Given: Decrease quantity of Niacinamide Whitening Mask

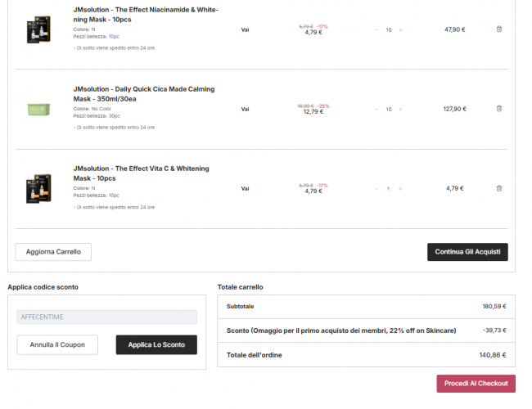Looking at the screenshot, I should coord(376,29).
